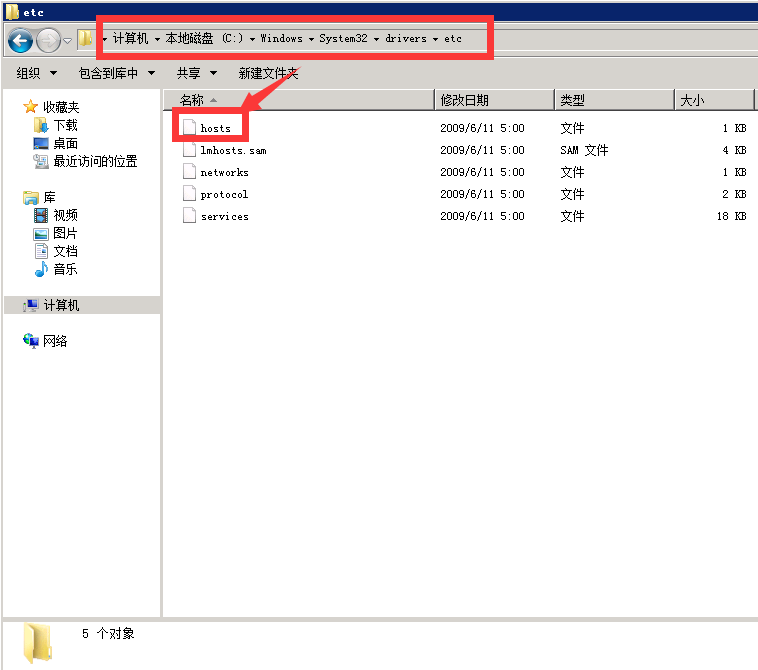
Task: Jump to drivers in the address breadcrumb
Action: [406, 38]
